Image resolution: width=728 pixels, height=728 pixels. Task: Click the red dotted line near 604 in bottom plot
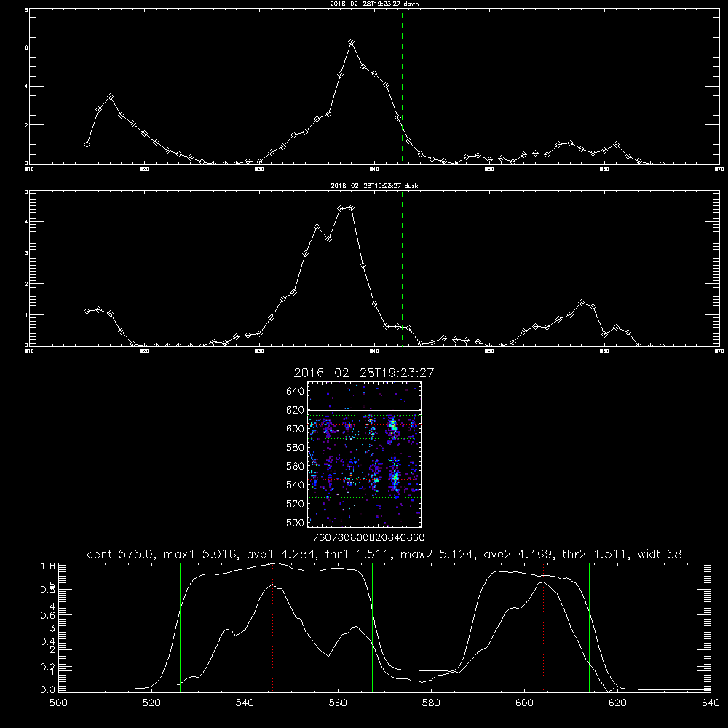click(543, 627)
